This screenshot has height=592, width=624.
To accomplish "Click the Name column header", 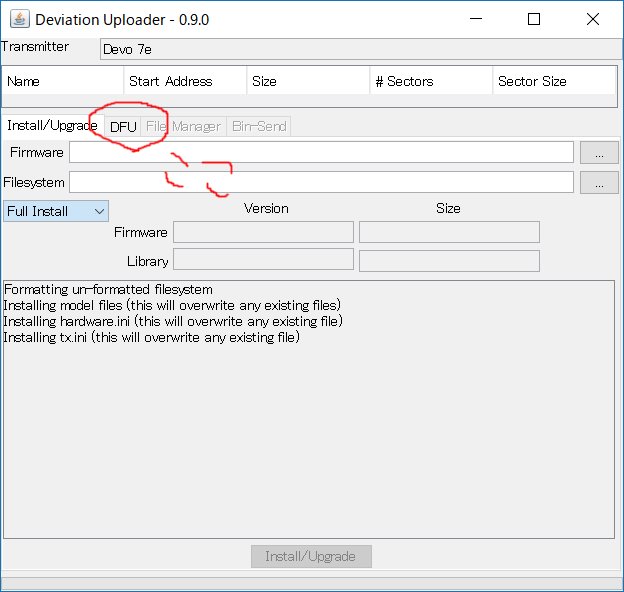I will [x=63, y=81].
